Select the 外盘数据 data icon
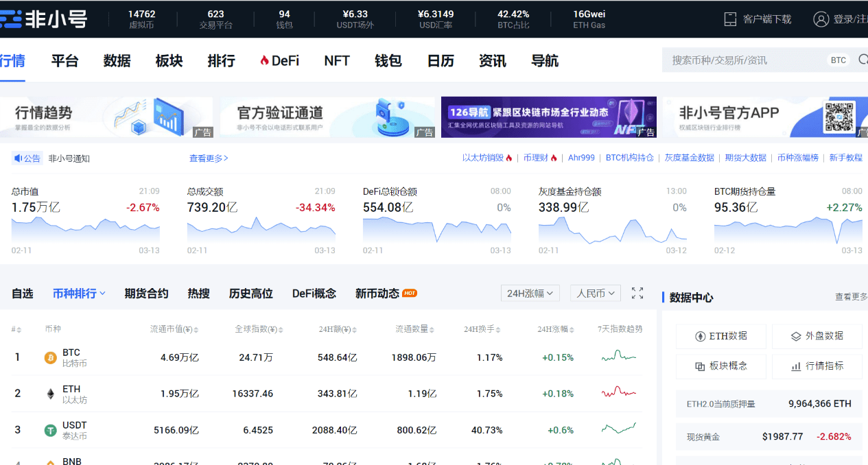Image resolution: width=868 pixels, height=465 pixels. pyautogui.click(x=795, y=336)
